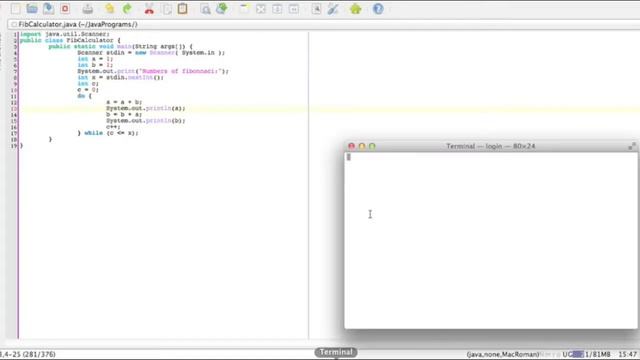
Task: Close buffer using red toolbar icon
Action: coord(65,9)
